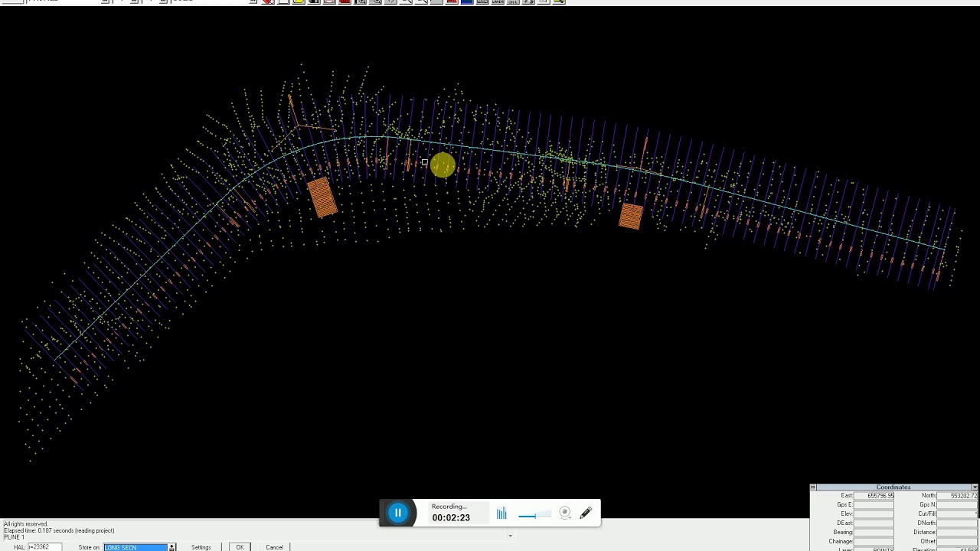This screenshot has width=980, height=551.
Task: Click the Gps N field
Action: coord(958,505)
